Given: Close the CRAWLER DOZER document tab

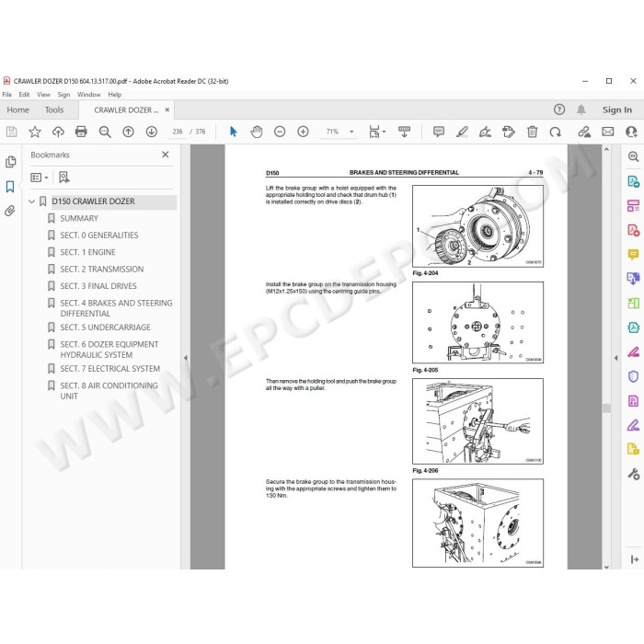Looking at the screenshot, I should click(167, 109).
